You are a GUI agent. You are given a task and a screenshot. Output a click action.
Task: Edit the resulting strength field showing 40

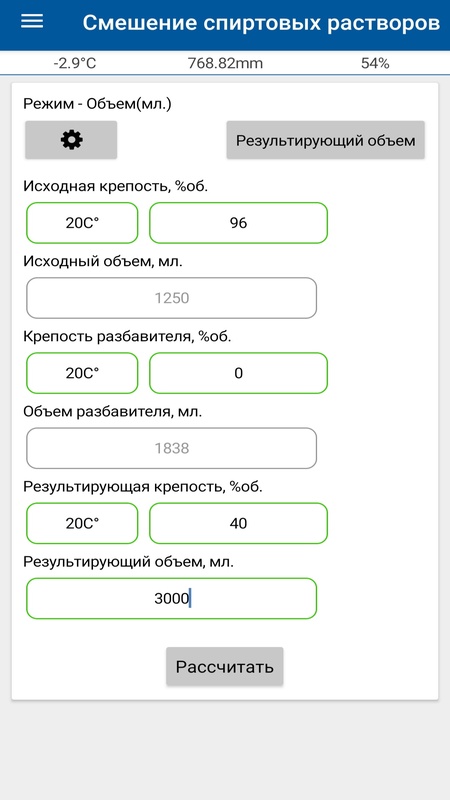pos(238,523)
